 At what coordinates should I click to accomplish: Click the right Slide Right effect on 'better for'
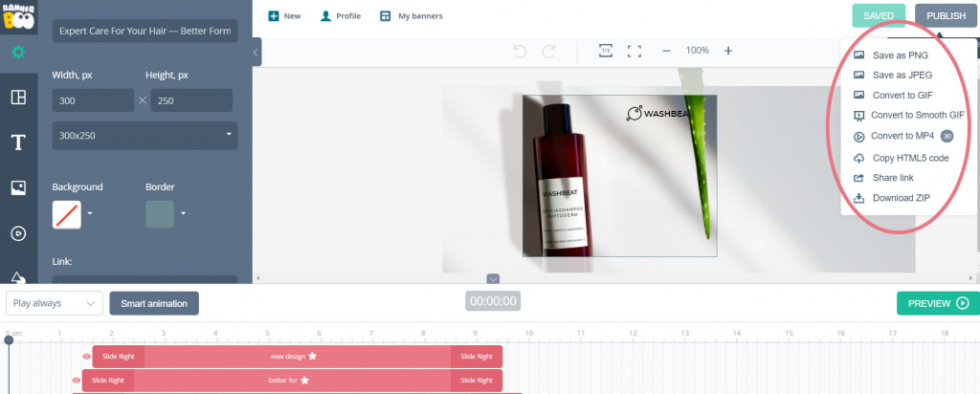coord(477,380)
